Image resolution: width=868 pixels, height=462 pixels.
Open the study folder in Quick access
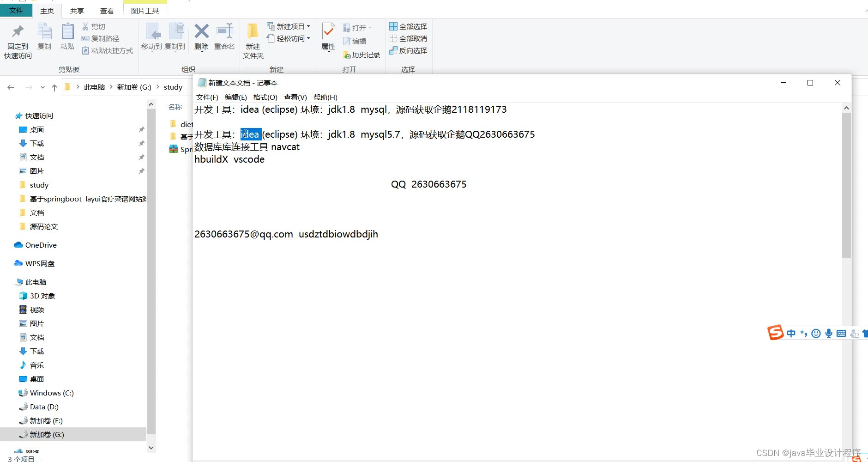click(x=34, y=185)
